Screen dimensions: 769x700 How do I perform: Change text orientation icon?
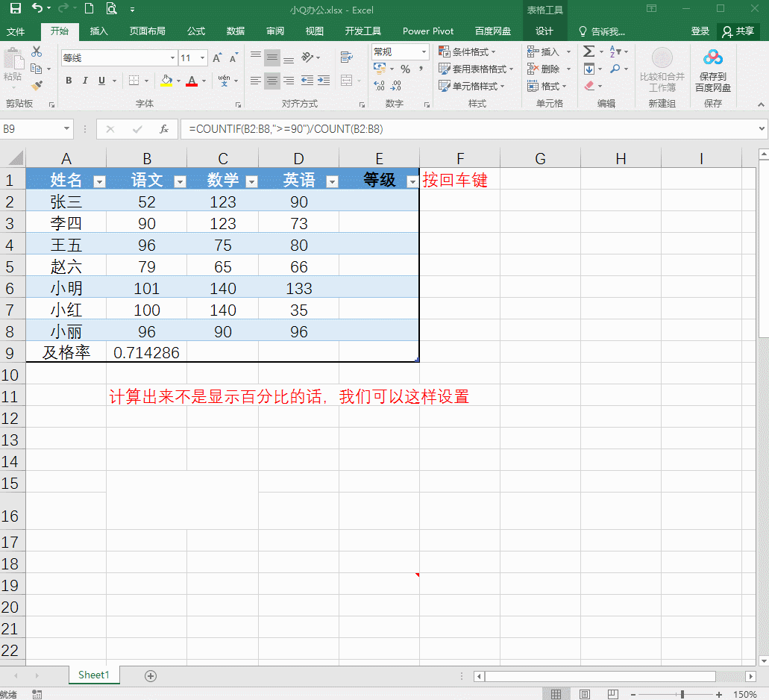click(x=307, y=57)
